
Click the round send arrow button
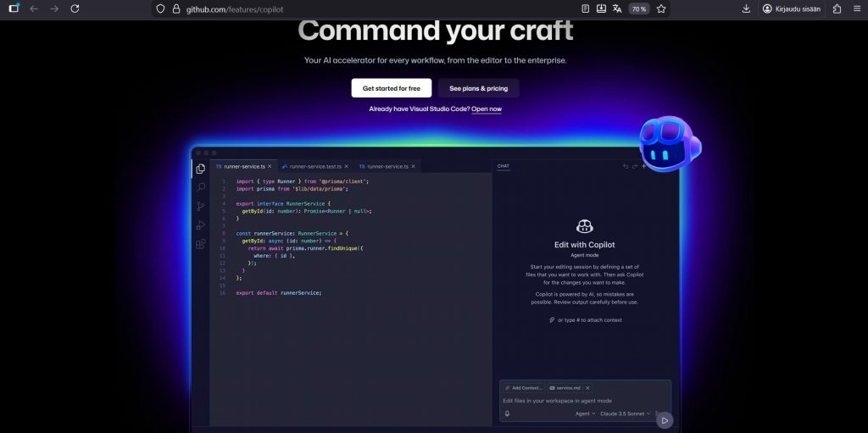click(665, 420)
